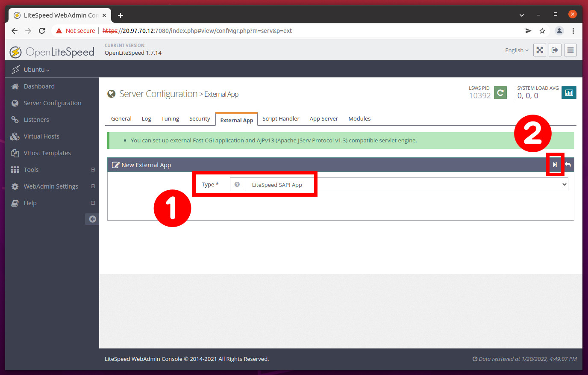
Task: Click the help question mark beside Type
Action: coord(237,184)
